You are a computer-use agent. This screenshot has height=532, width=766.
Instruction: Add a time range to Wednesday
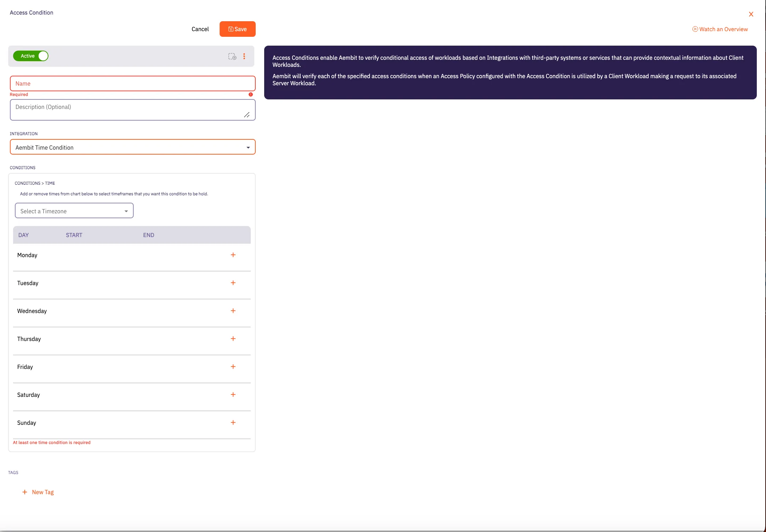point(233,311)
